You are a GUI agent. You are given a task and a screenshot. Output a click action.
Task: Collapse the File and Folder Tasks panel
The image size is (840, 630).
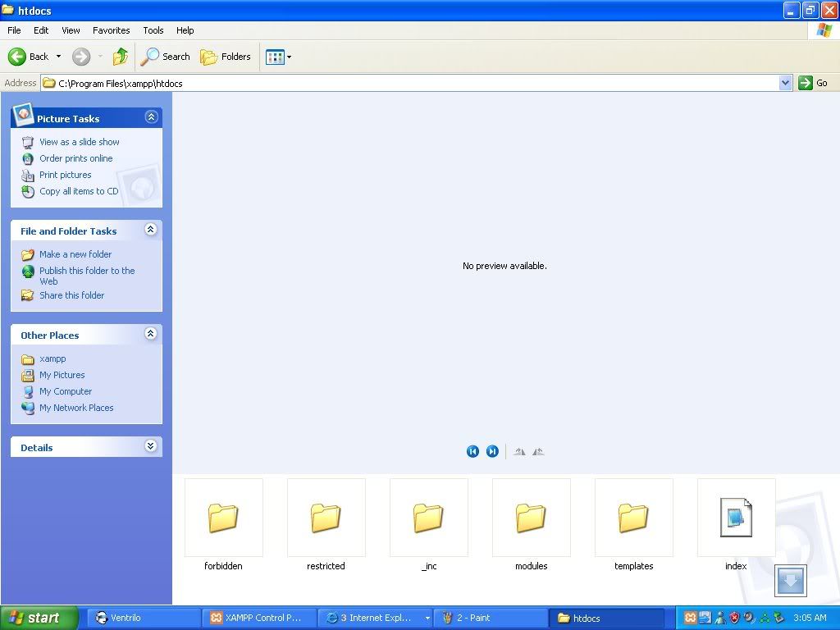pyautogui.click(x=151, y=231)
